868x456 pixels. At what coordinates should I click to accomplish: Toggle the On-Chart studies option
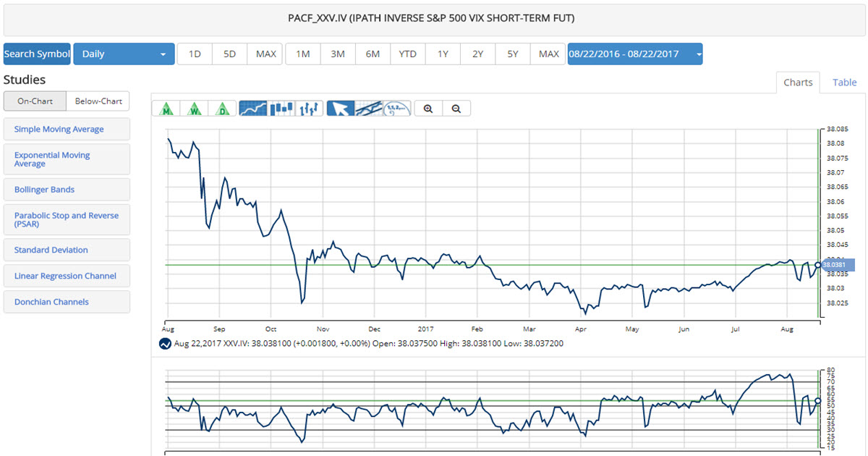pos(35,101)
